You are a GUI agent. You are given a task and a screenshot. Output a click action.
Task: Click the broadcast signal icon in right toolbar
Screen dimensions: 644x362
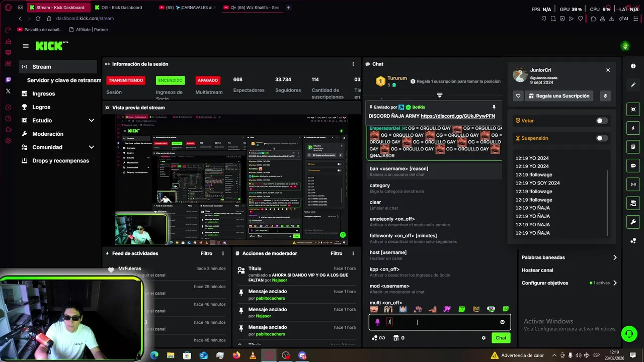[x=633, y=185]
